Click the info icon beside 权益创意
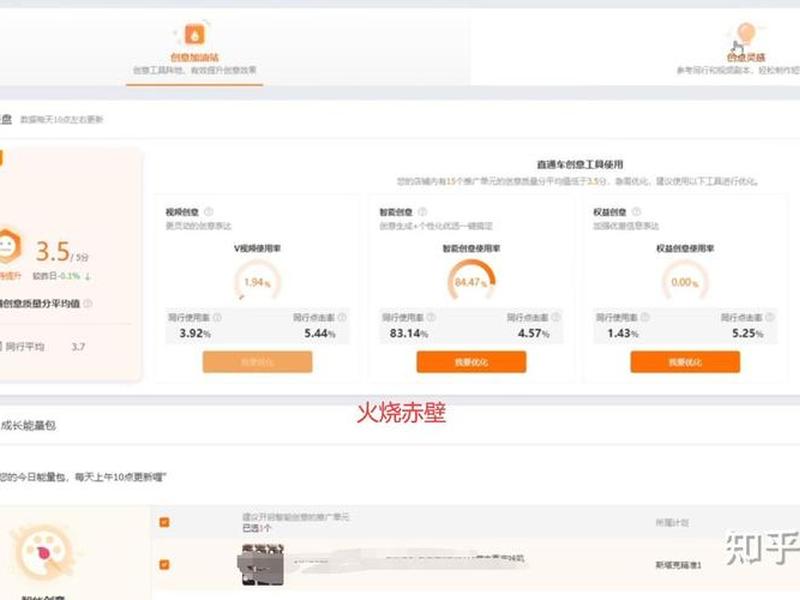Image resolution: width=800 pixels, height=600 pixels. [x=636, y=212]
